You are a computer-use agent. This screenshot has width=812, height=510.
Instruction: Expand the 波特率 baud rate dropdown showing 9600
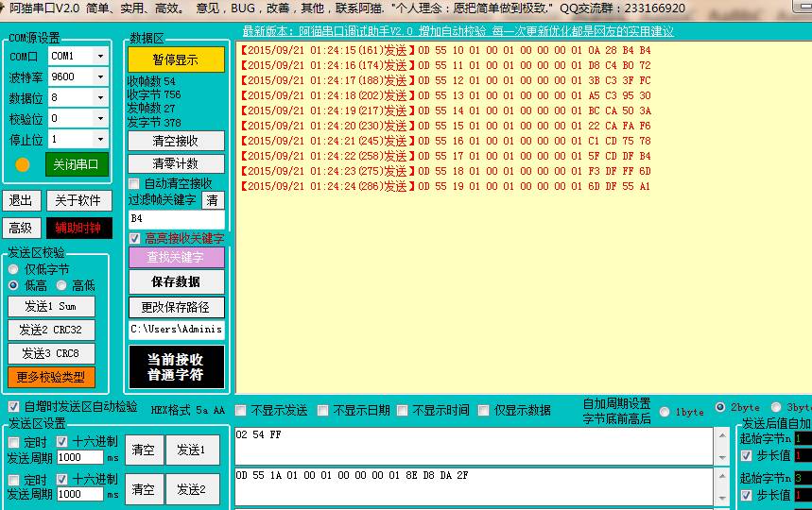pos(78,76)
